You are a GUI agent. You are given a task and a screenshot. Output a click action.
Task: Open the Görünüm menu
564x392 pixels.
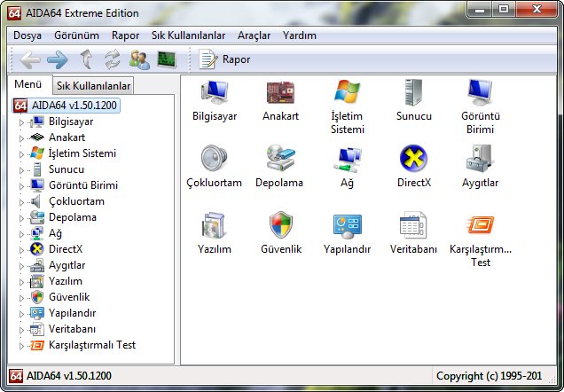point(76,35)
